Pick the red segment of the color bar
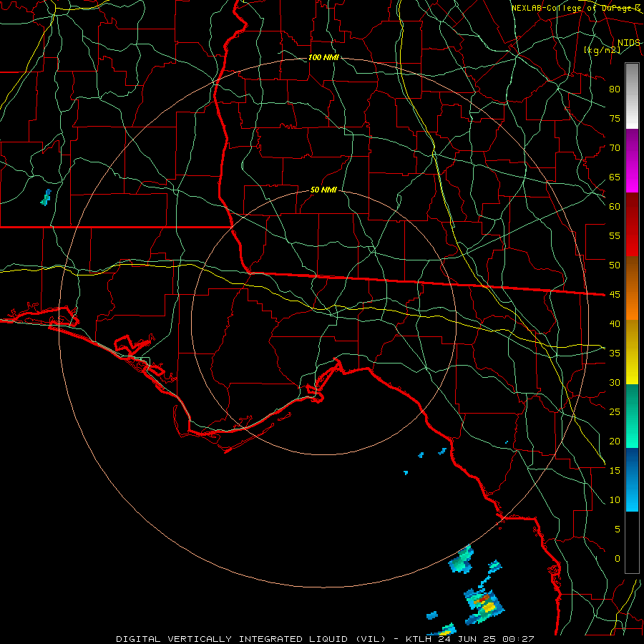644x644 pixels. coord(632,225)
